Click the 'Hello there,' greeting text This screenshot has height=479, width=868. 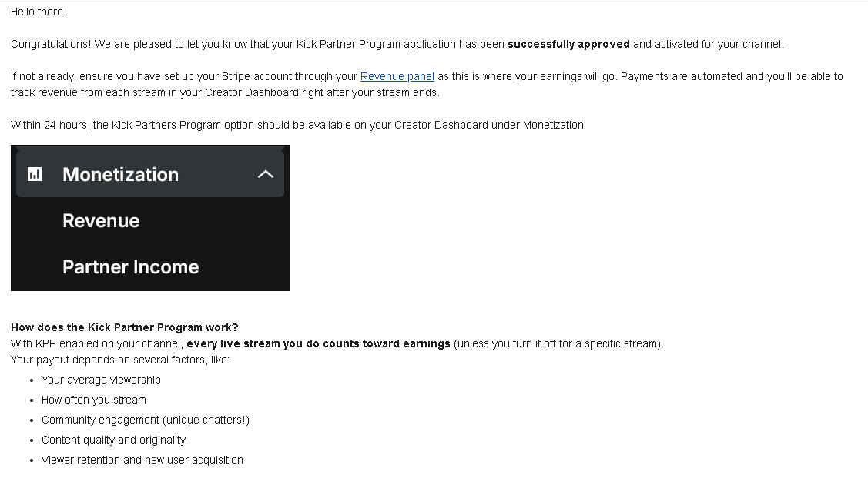point(39,12)
